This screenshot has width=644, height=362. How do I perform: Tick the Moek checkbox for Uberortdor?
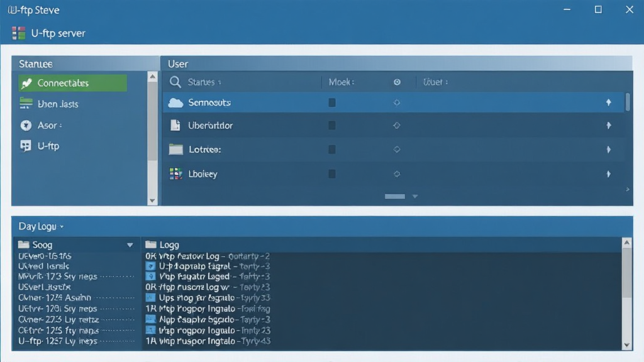click(332, 125)
